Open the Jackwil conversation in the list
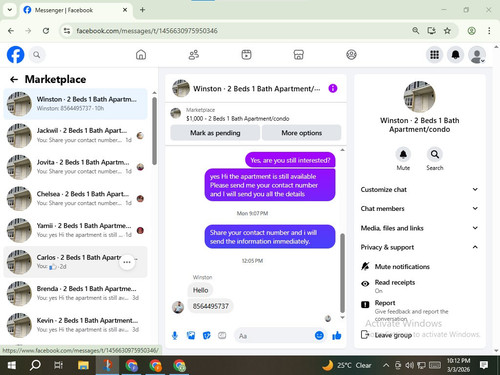This screenshot has width=500, height=375. (x=75, y=135)
